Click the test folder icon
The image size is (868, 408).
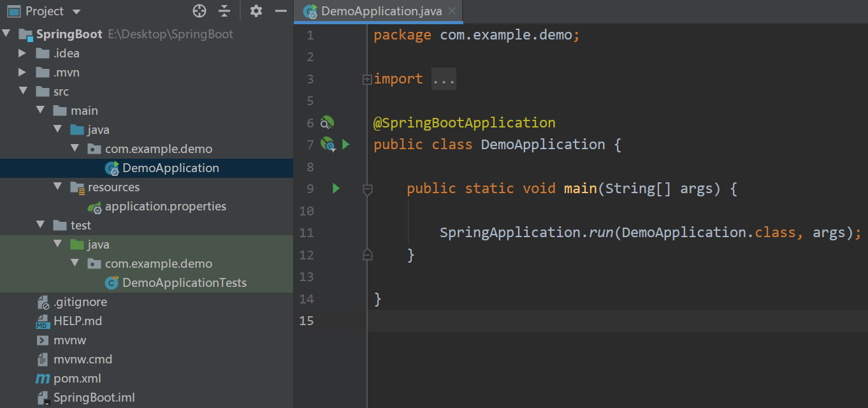pyautogui.click(x=60, y=225)
